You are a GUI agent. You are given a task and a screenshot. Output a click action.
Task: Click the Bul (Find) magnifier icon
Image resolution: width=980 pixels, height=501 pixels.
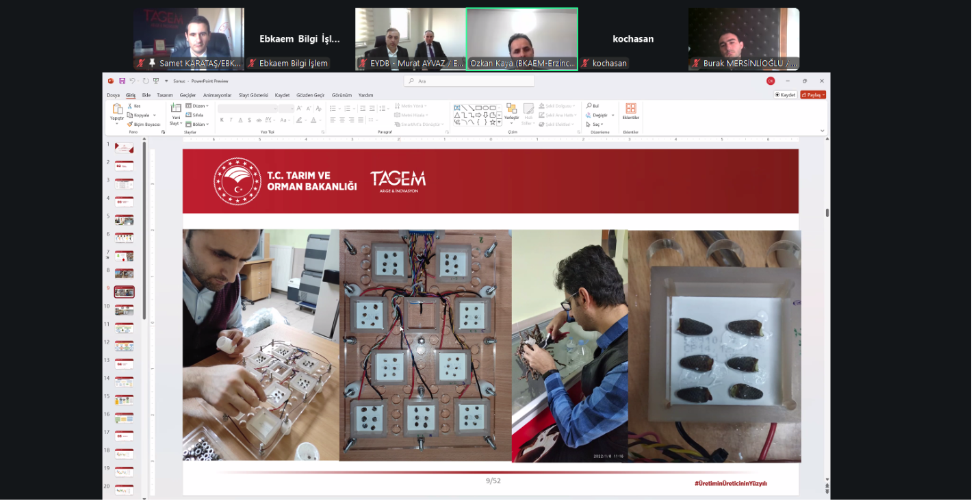point(589,106)
